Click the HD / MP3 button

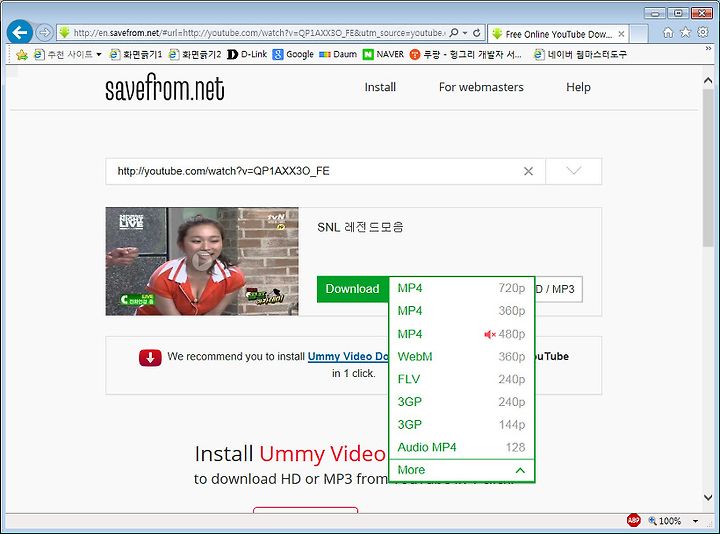click(559, 289)
